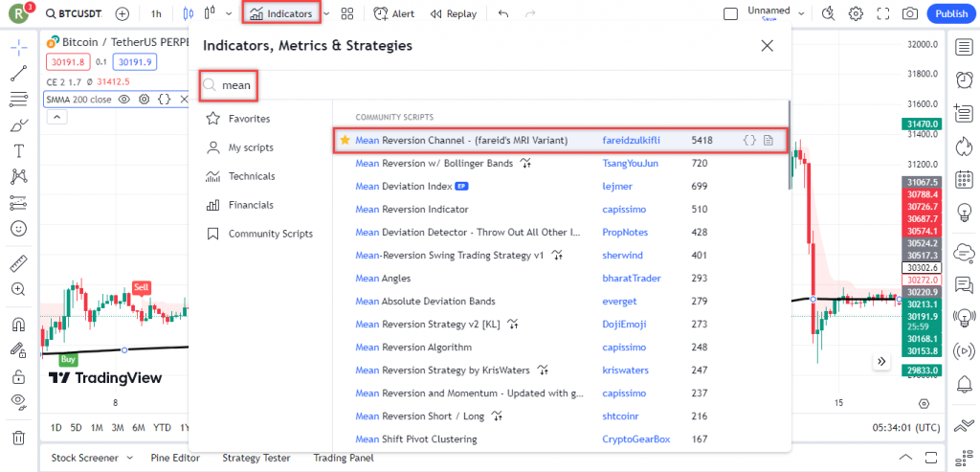Open watchlist panel icon in right sidebar

[965, 47]
